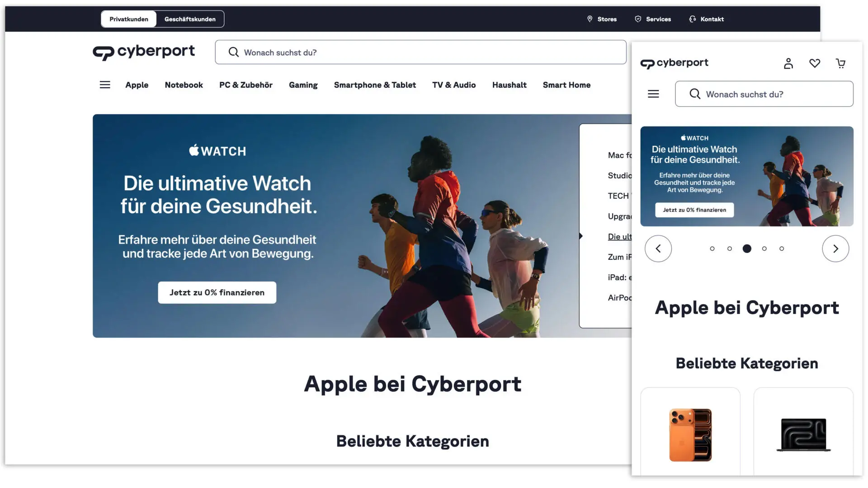Viewport: 868px width, 488px height.
Task: Select the 'TECH' slide entry in banner list
Action: click(x=619, y=196)
